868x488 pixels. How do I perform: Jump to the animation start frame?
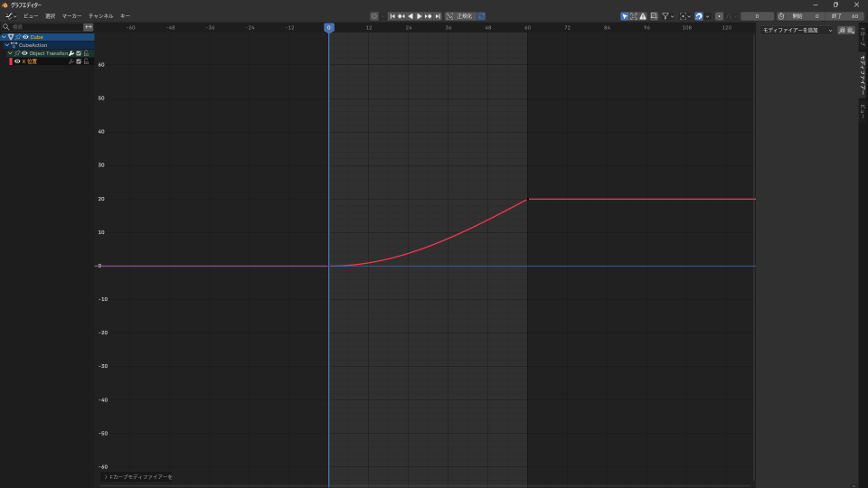[392, 16]
